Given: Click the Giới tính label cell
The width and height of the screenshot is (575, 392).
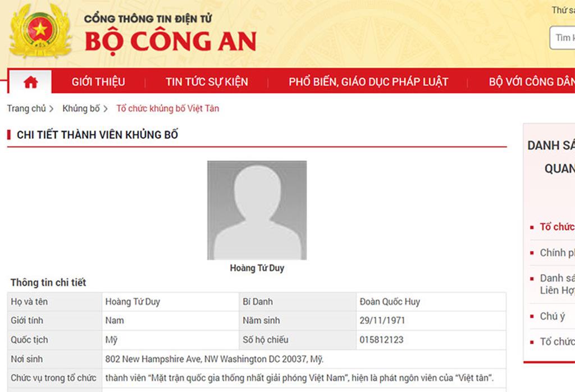Looking at the screenshot, I should click(x=54, y=321).
